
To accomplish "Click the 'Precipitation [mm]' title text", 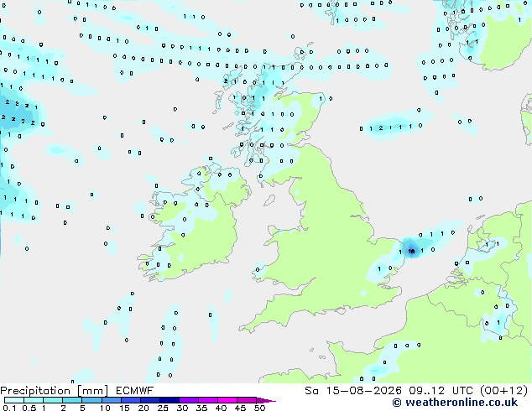I will 55,391.
